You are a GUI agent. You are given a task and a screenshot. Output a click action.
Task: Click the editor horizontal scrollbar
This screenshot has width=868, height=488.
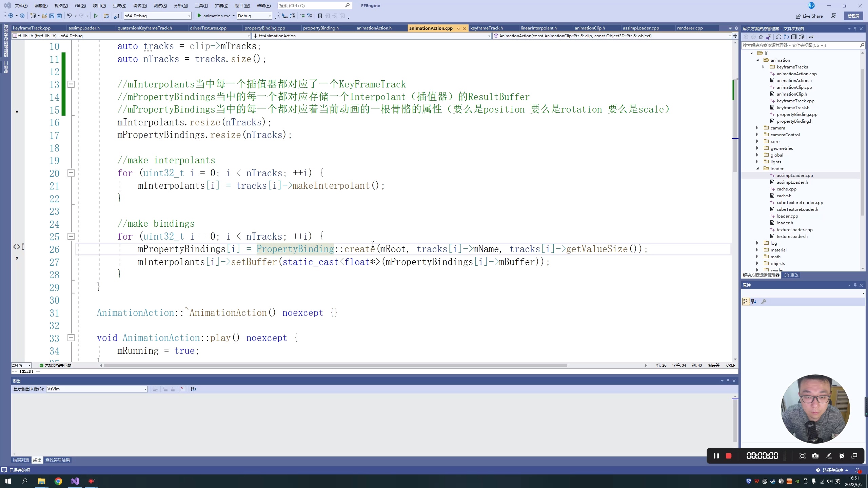tap(335, 365)
